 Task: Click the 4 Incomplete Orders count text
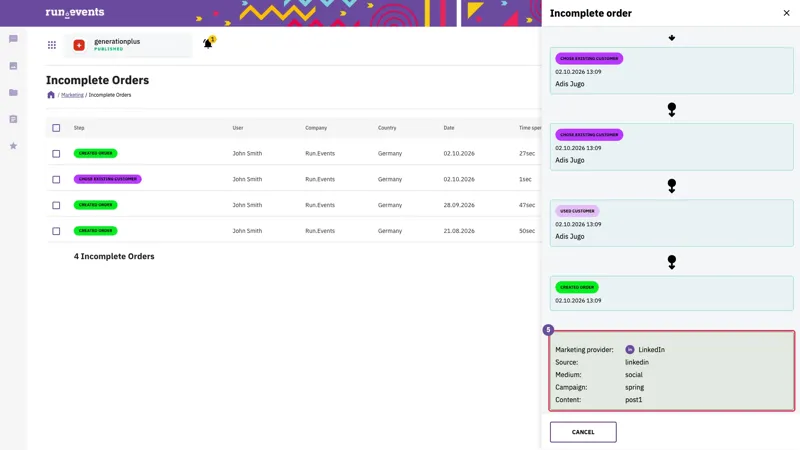click(x=114, y=256)
